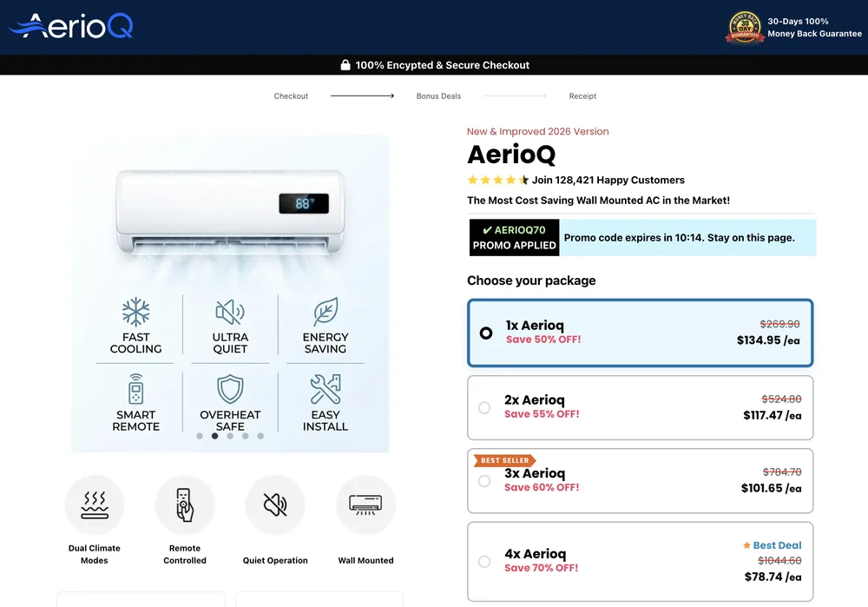
Task: Click the Fast Cooling snowflake icon
Action: coord(135,312)
